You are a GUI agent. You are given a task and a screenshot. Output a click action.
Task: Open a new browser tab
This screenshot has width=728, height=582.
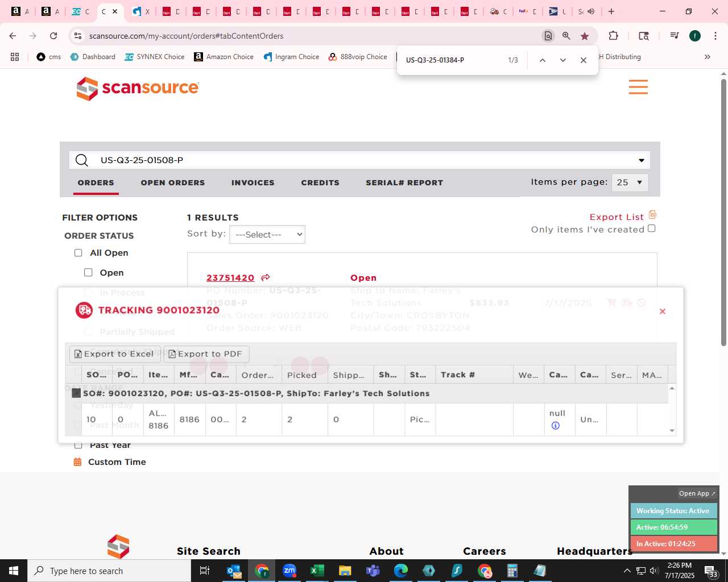click(611, 11)
